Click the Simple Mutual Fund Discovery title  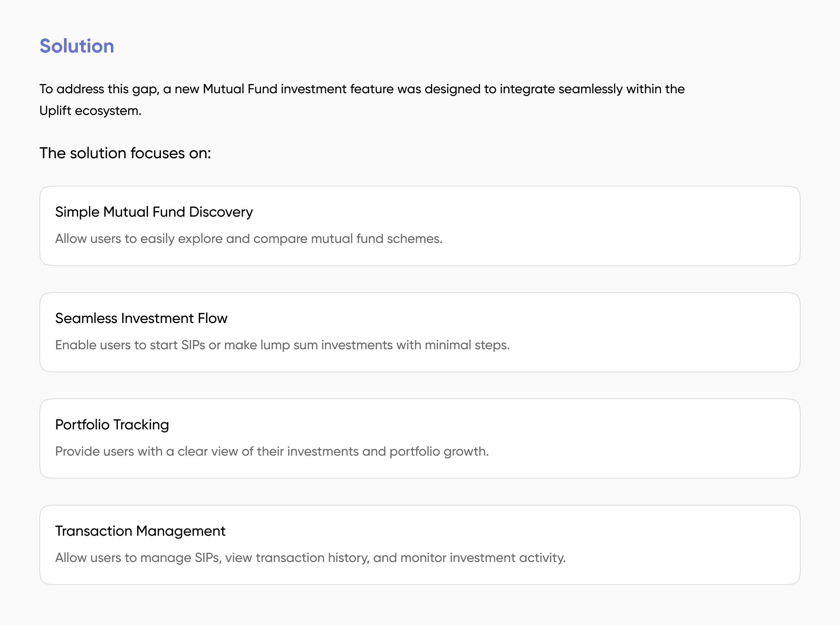click(154, 212)
